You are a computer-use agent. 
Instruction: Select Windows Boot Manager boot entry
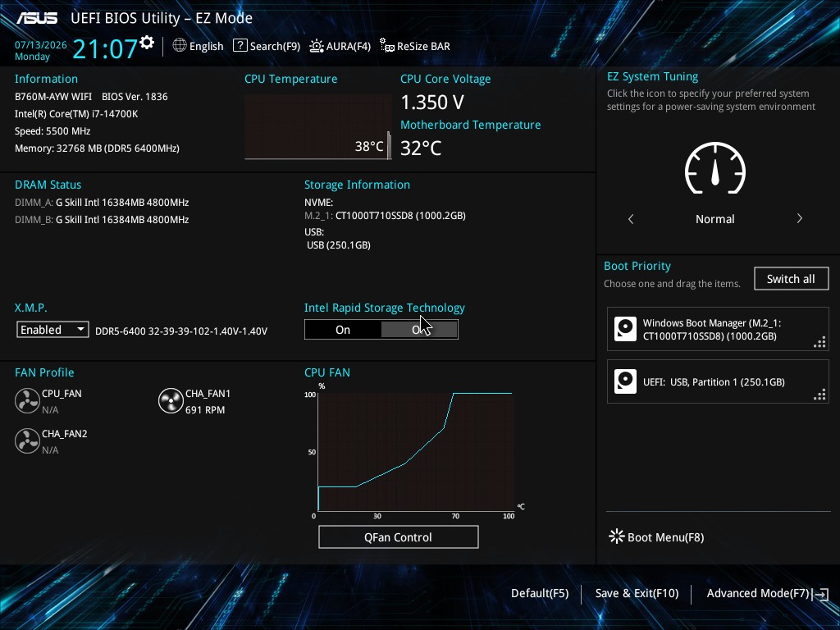718,329
